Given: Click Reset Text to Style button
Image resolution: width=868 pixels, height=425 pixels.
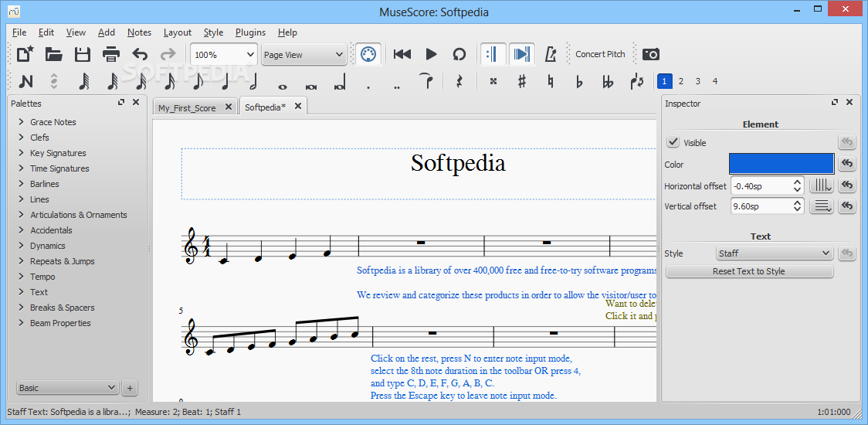Looking at the screenshot, I should 749,271.
